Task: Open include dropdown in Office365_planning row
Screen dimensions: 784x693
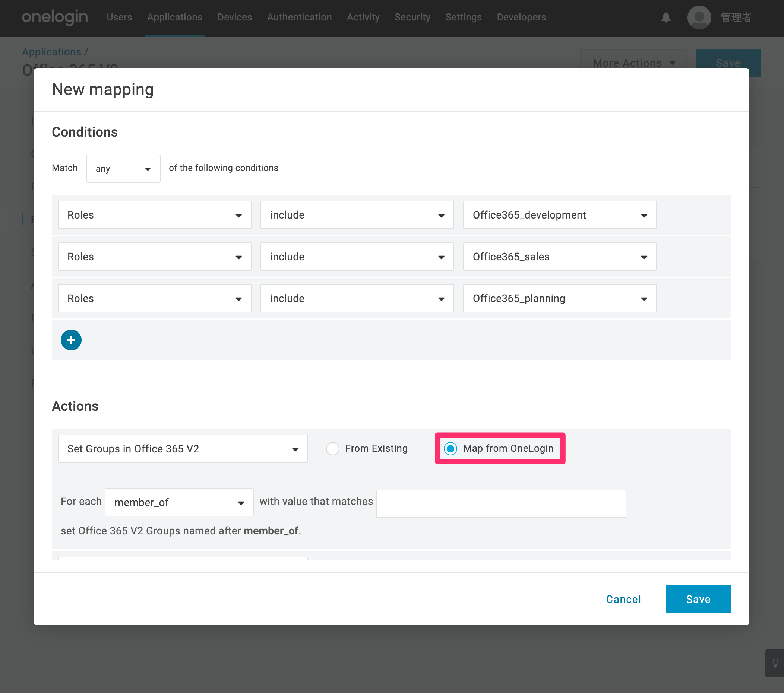Action: pos(357,299)
